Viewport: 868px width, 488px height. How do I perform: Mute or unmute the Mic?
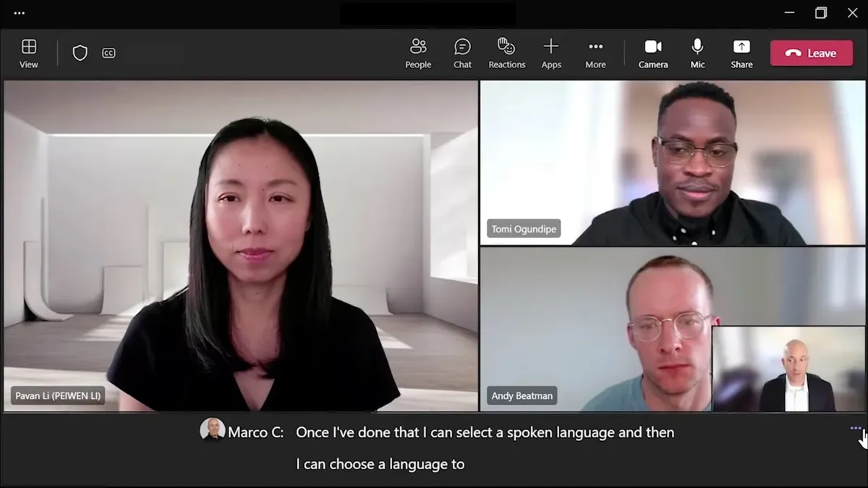coord(697,54)
